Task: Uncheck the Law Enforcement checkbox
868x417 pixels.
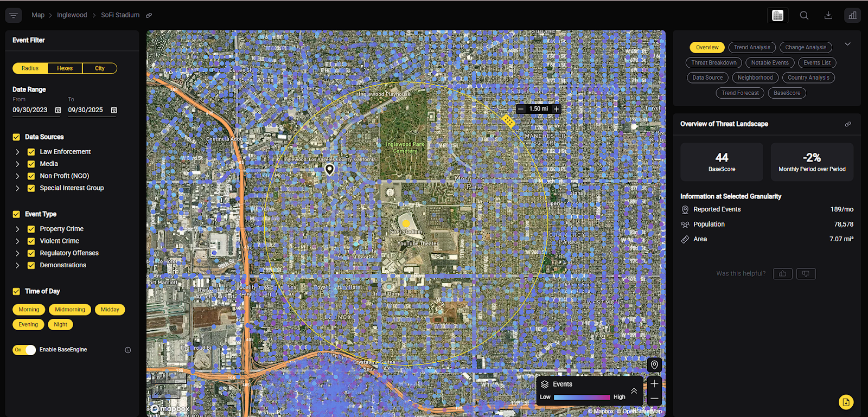Action: click(31, 152)
